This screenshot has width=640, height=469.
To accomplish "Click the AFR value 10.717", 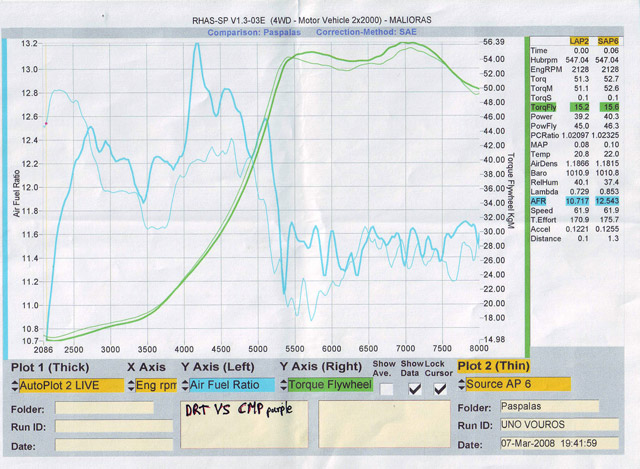I will click(577, 201).
